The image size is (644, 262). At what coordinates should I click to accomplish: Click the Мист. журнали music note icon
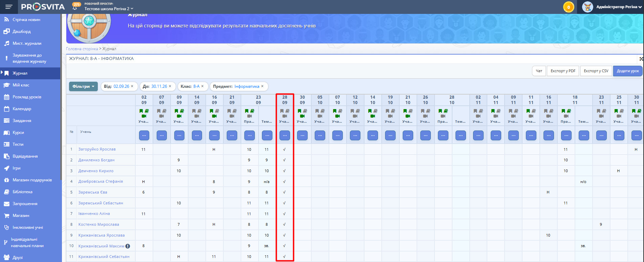point(6,43)
